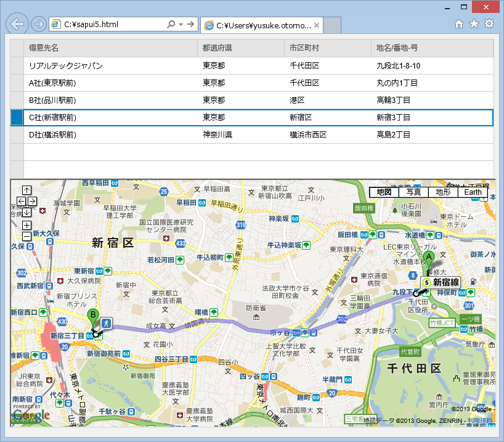Click the 牛込神楽坂 station label on map
504x442 pixels.
point(284,245)
